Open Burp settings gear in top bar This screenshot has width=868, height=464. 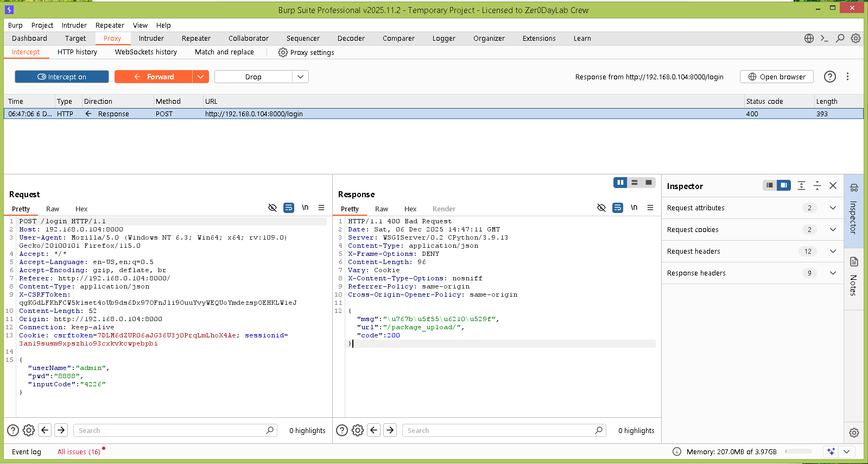(856, 39)
